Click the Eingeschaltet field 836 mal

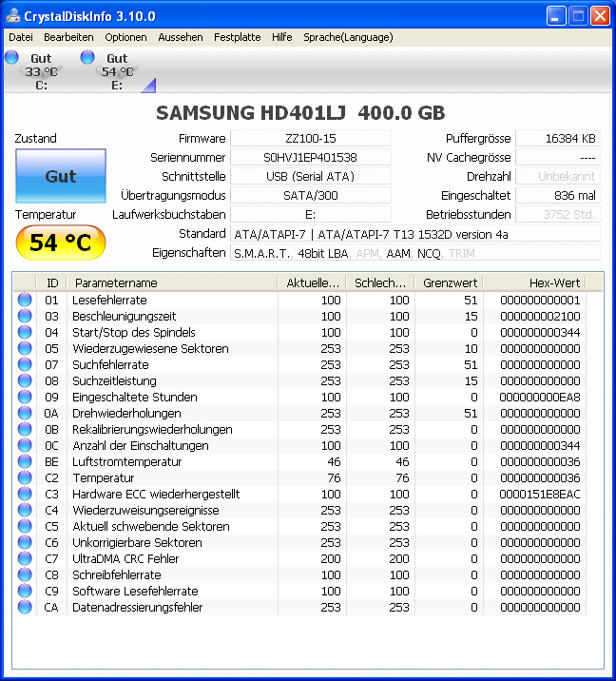(x=558, y=195)
